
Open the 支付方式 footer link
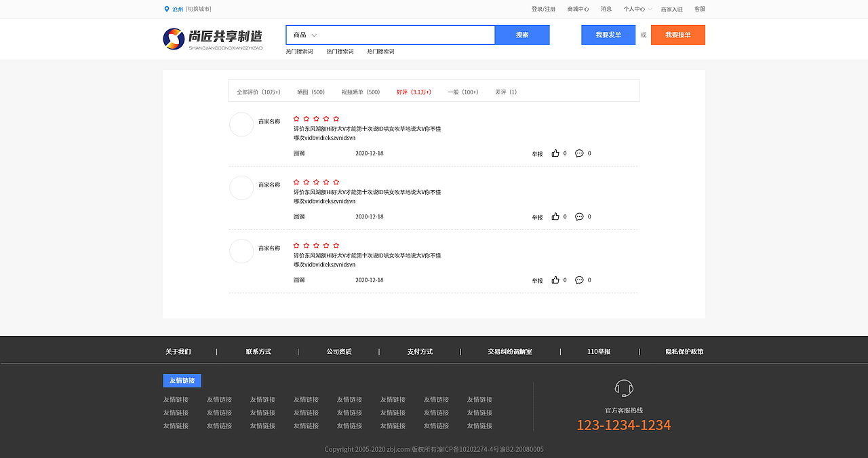[420, 351]
